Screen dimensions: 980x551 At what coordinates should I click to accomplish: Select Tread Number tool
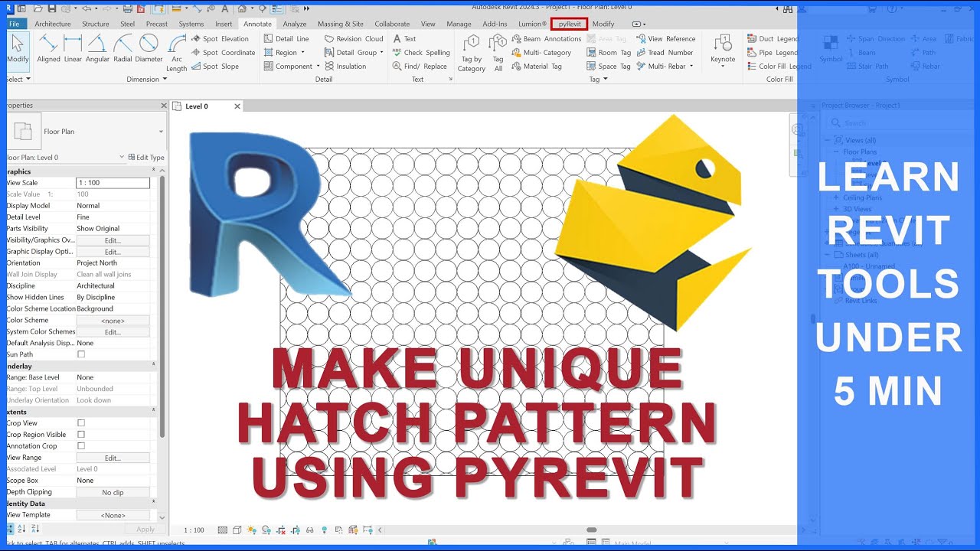point(664,53)
